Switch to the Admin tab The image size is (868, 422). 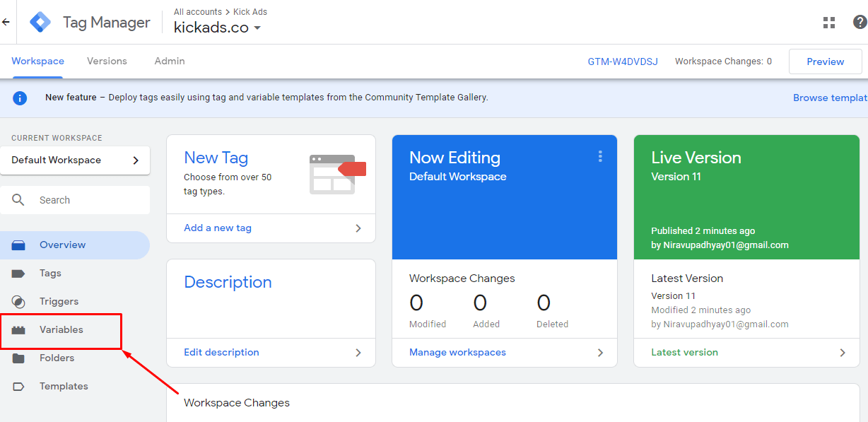(x=170, y=61)
